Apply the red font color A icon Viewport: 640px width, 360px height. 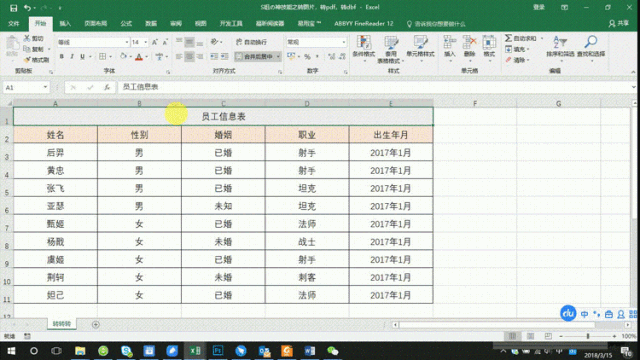pos(139,57)
